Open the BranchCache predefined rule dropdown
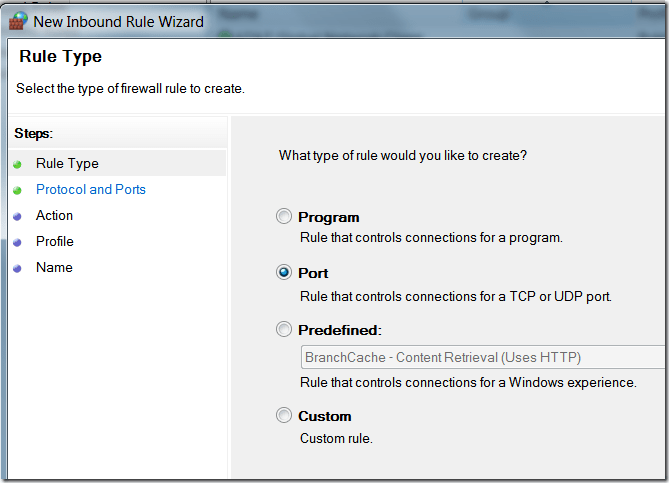The image size is (669, 483). 482,357
